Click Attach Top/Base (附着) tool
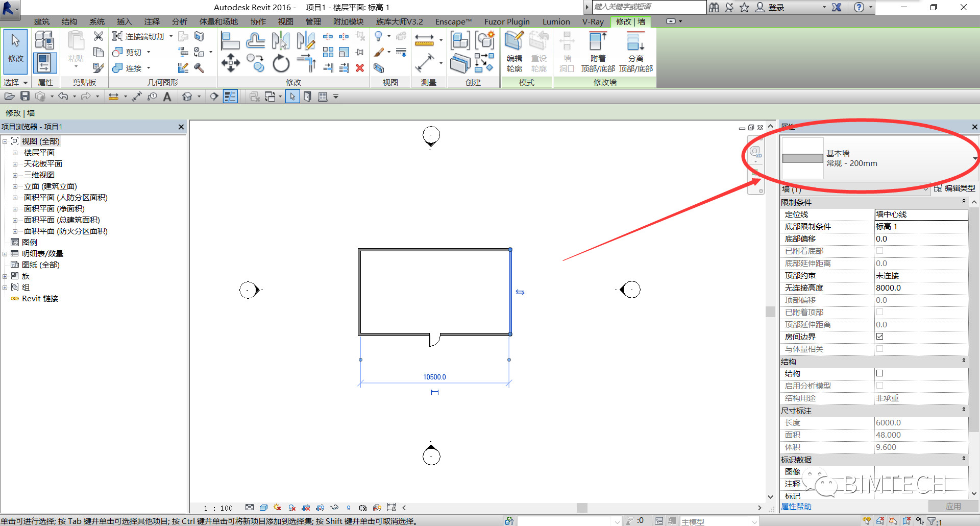 598,52
